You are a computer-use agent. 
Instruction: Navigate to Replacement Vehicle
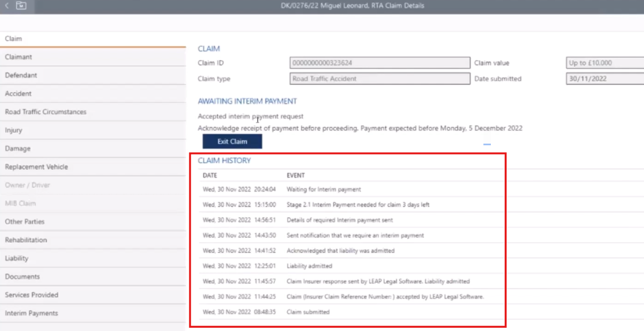pyautogui.click(x=36, y=167)
